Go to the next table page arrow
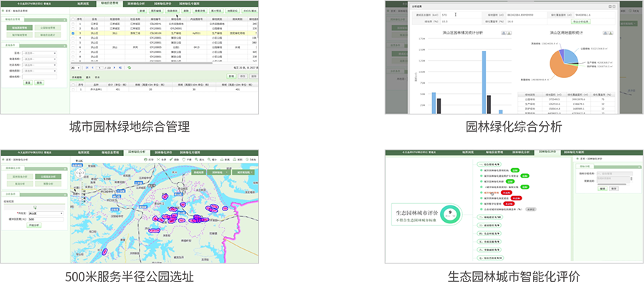Image resolution: width=644 pixels, height=282 pixels. (x=114, y=68)
